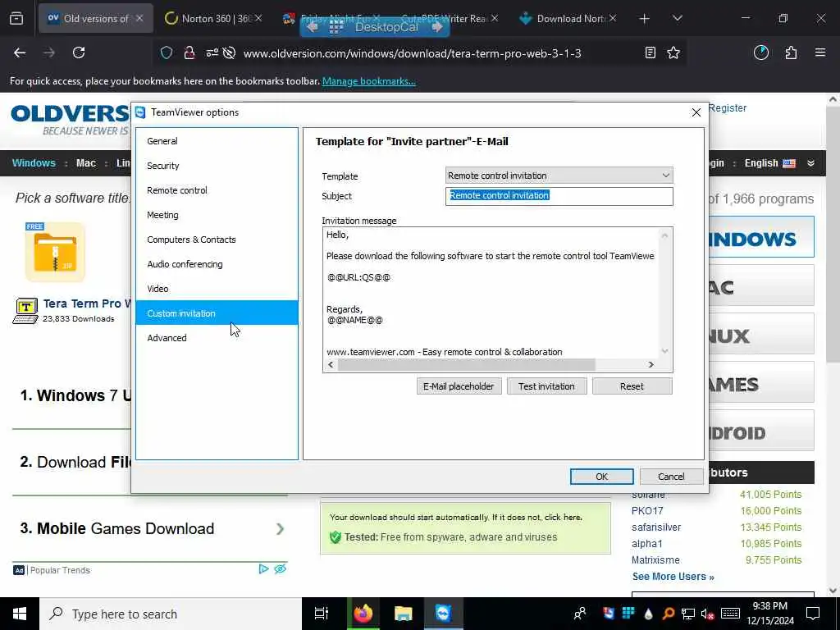Click the DesktopCal left arrow
The height and width of the screenshot is (630, 840).
[313, 27]
